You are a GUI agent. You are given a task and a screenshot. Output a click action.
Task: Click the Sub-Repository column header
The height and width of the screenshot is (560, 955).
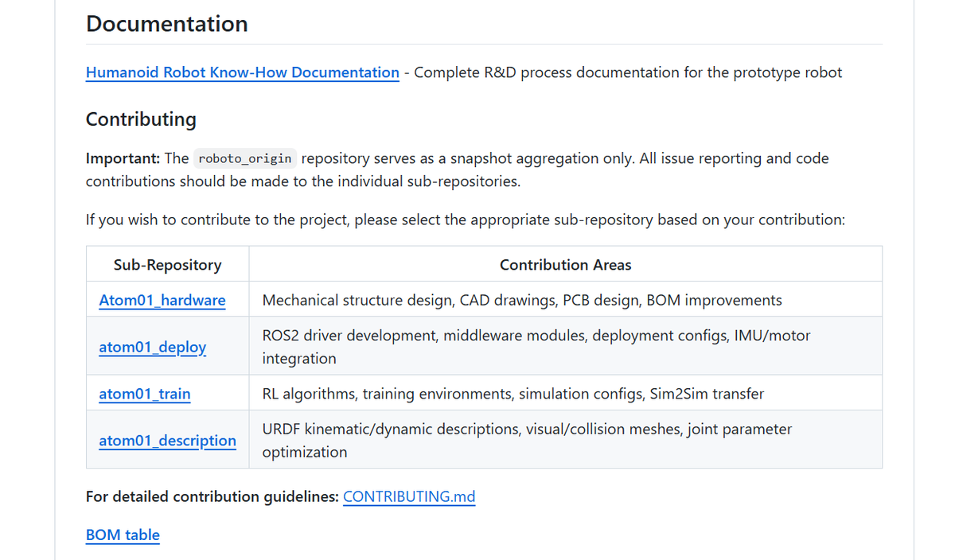tap(168, 265)
